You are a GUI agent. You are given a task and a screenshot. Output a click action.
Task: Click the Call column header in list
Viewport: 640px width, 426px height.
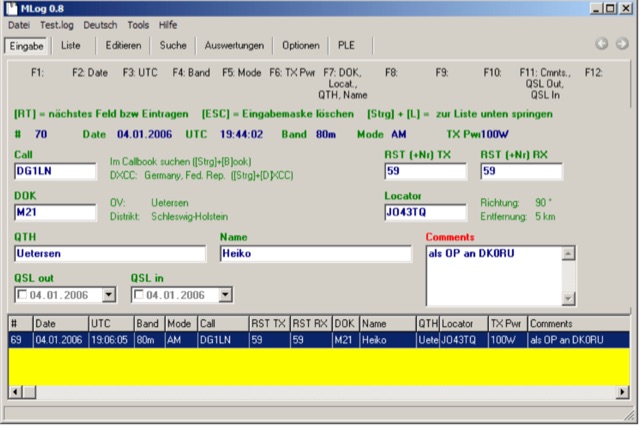pyautogui.click(x=222, y=324)
